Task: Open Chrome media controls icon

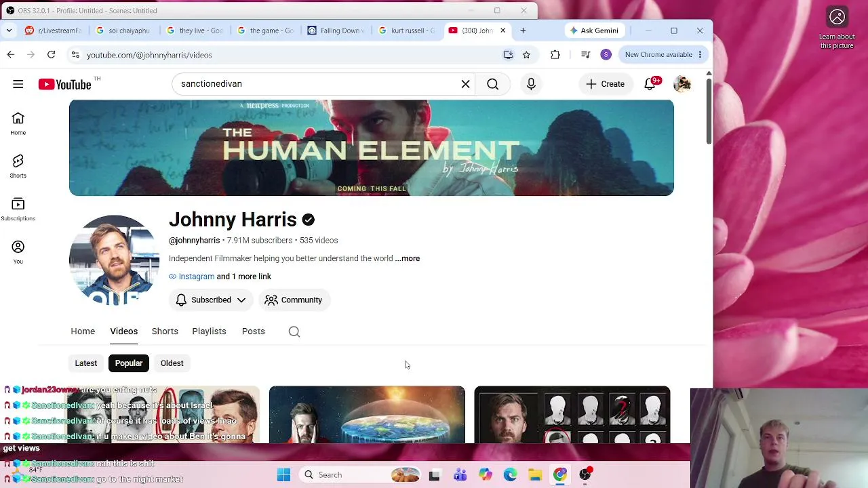Action: pos(586,55)
